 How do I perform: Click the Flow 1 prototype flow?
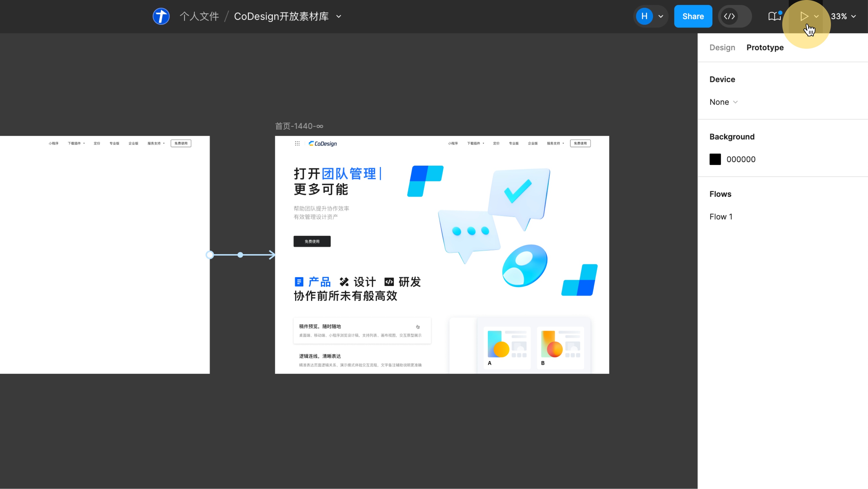click(721, 216)
